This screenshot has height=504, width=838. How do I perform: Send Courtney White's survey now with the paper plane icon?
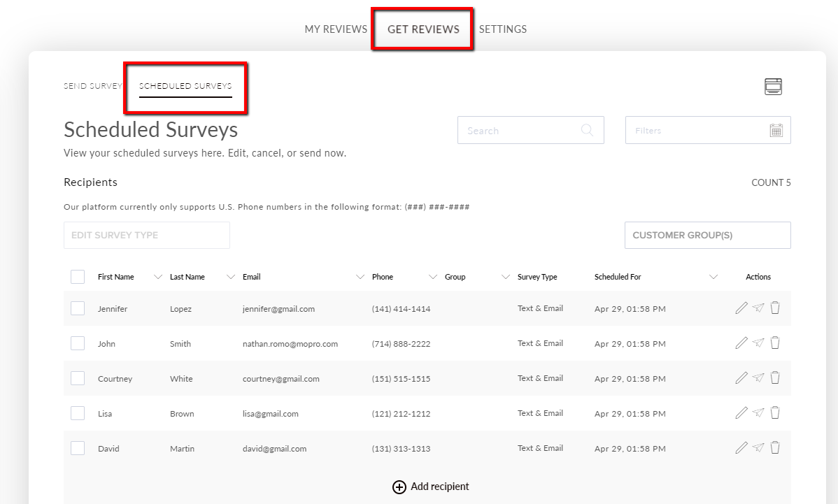pos(758,377)
